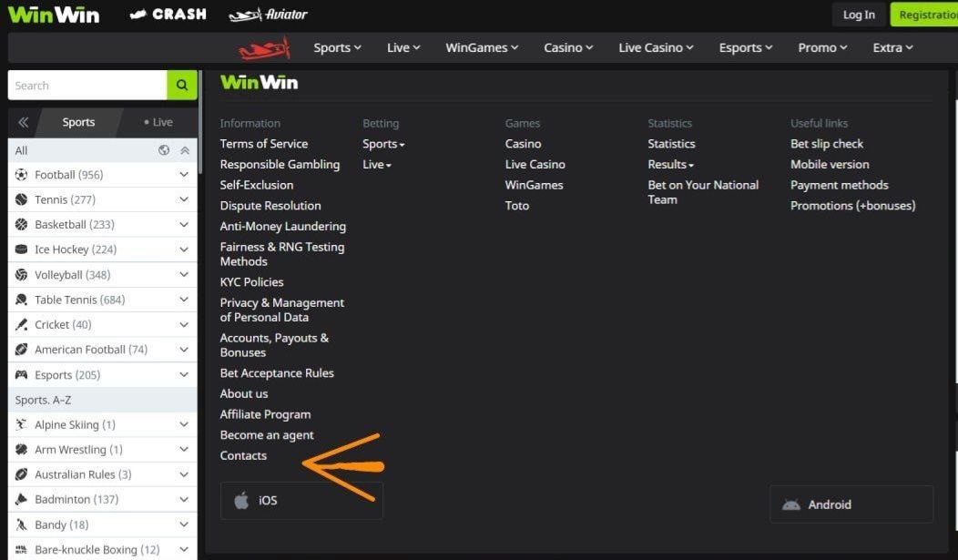This screenshot has width=958, height=560.
Task: Click the Table Tennis paddle icon
Action: (x=21, y=300)
